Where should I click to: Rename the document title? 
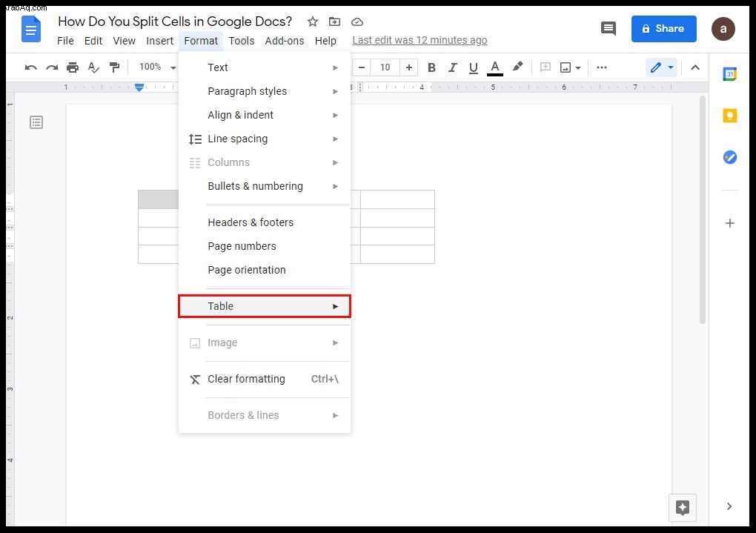174,21
